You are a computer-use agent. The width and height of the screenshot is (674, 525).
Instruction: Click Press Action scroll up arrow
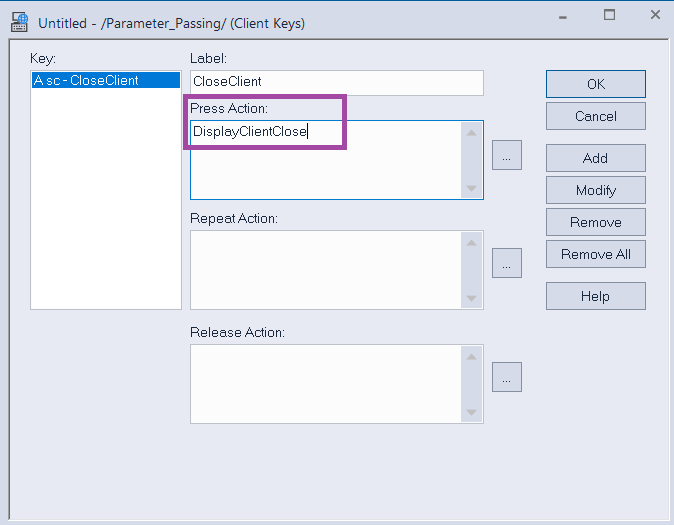tap(472, 133)
